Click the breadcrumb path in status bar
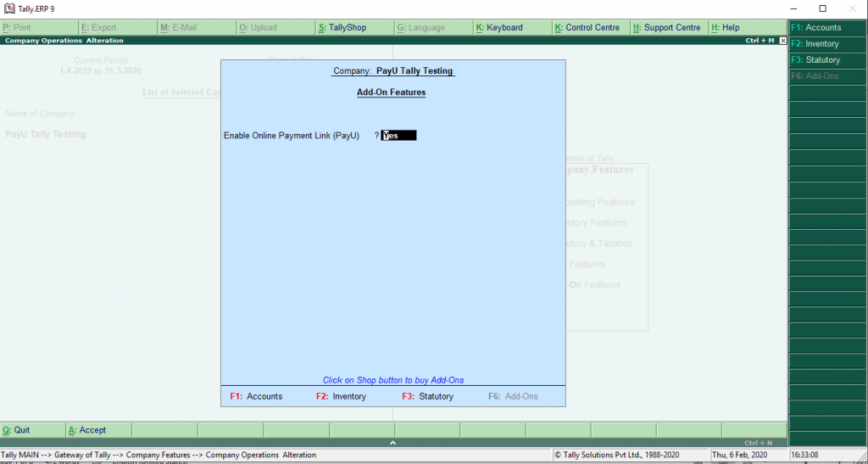 [x=159, y=456]
